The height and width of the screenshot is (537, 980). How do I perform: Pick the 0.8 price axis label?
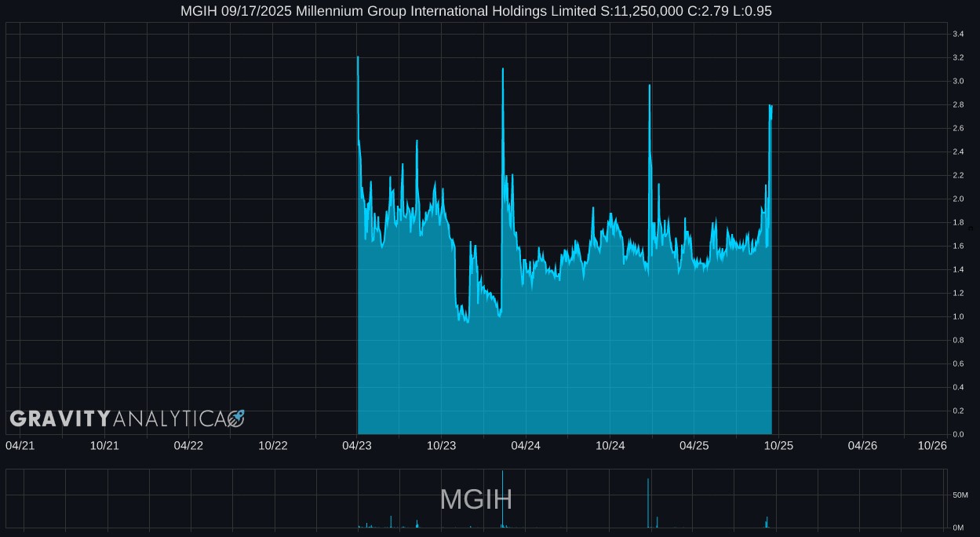tap(958, 340)
